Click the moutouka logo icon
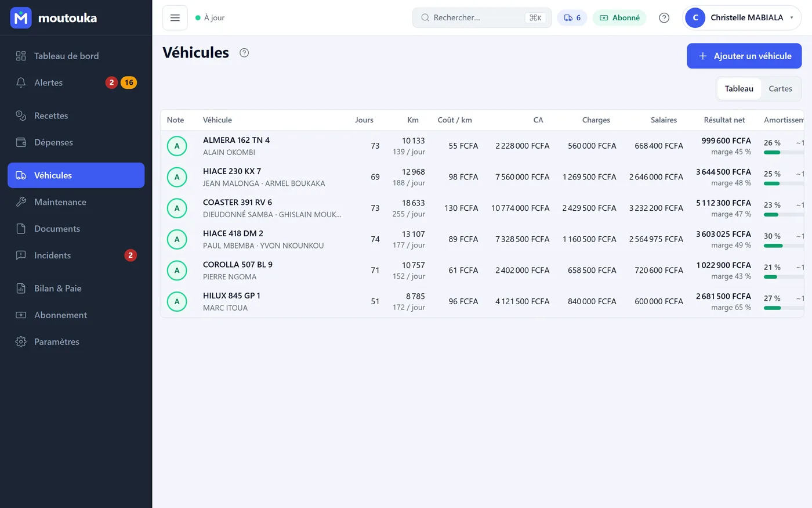 (x=21, y=18)
